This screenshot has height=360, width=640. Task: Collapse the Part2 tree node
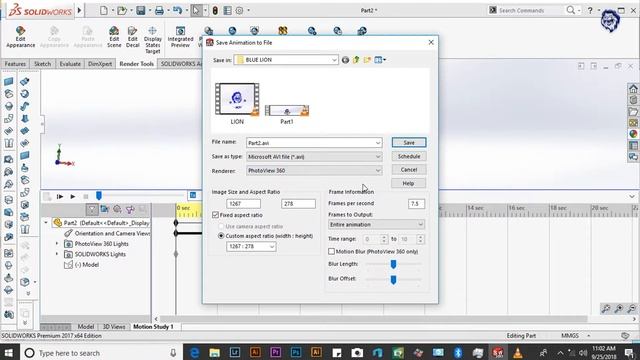[x=46, y=223]
